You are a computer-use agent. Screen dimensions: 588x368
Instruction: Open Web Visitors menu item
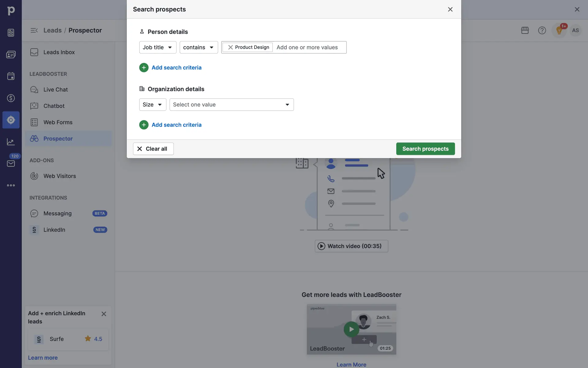point(59,176)
